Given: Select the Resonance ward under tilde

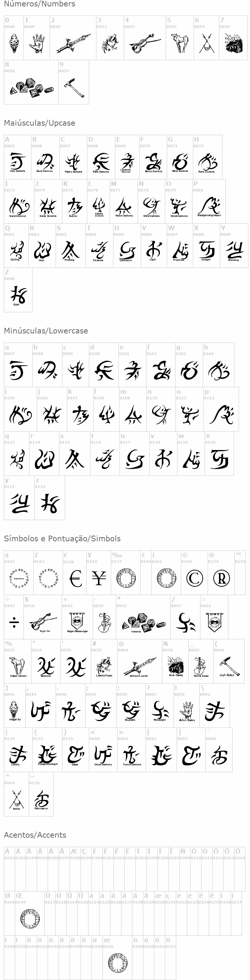Looking at the screenshot, I should point(41,800).
